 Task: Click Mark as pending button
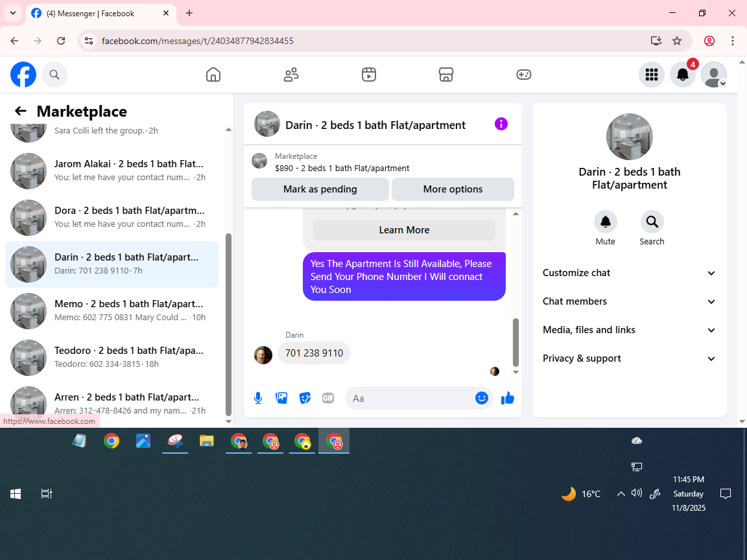tap(320, 189)
